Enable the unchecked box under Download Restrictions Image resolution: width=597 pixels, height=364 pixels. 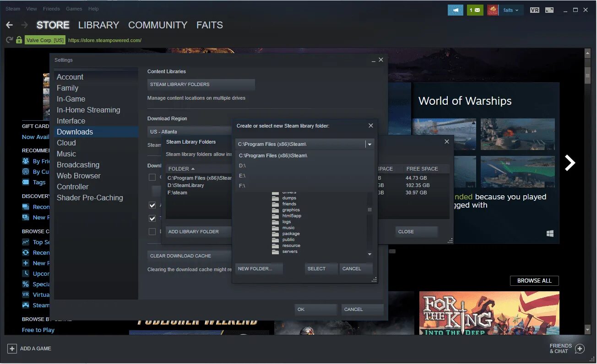pos(152,177)
